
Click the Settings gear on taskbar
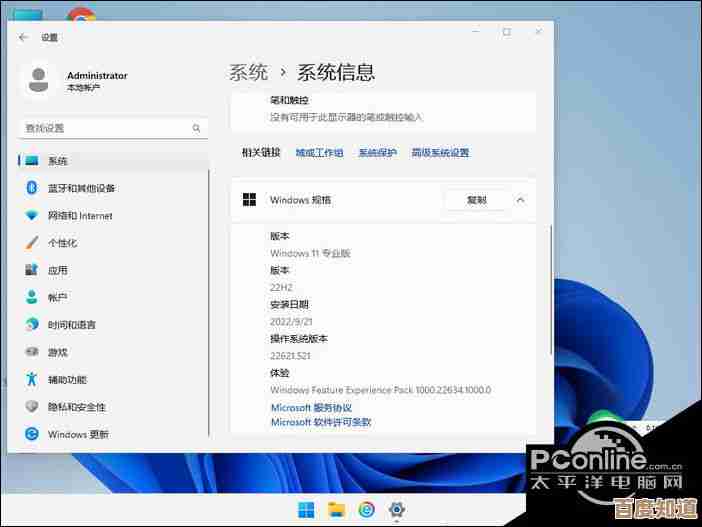(397, 510)
